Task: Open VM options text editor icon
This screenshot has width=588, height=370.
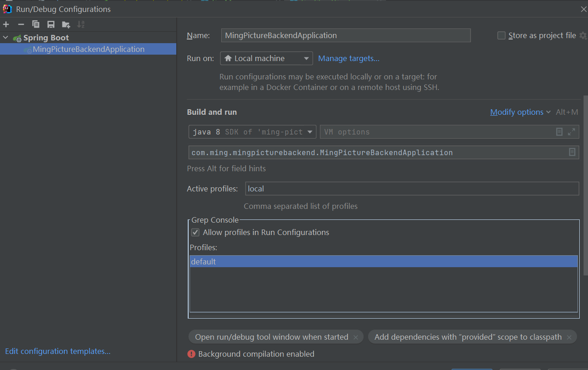Action: (559, 132)
